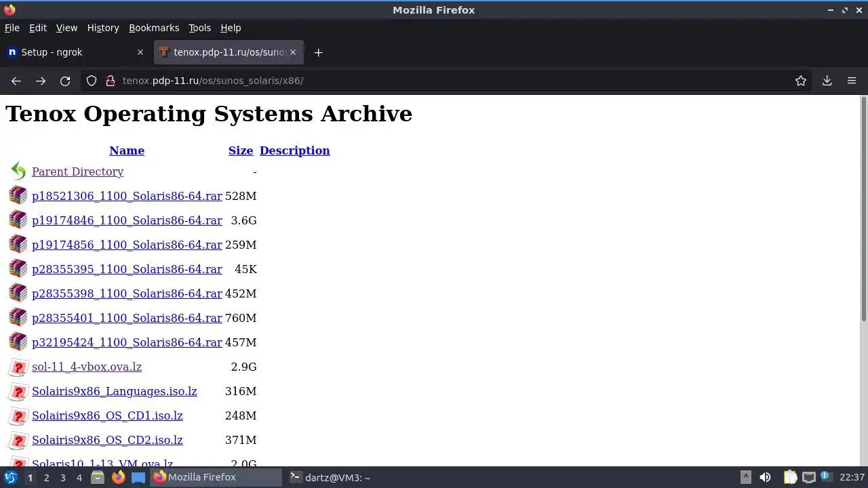868x488 pixels.
Task: Click archive icon beside p19174856 file
Action: [x=18, y=245]
